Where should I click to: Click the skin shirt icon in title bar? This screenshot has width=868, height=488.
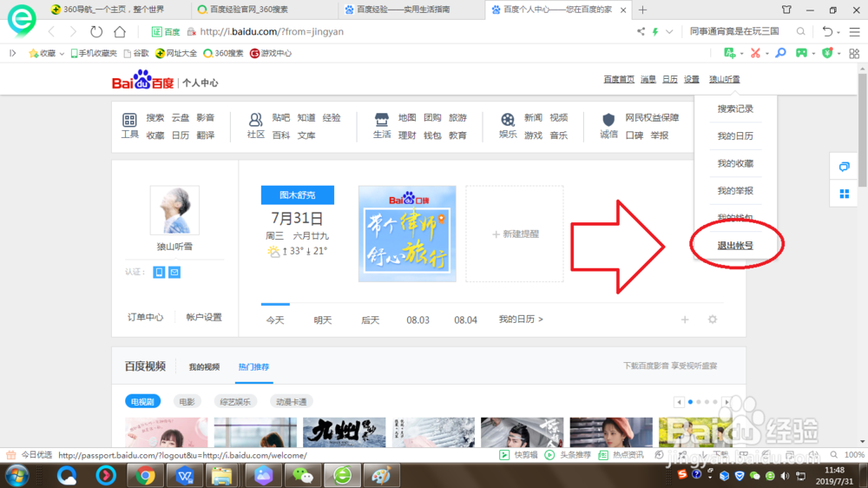[786, 10]
